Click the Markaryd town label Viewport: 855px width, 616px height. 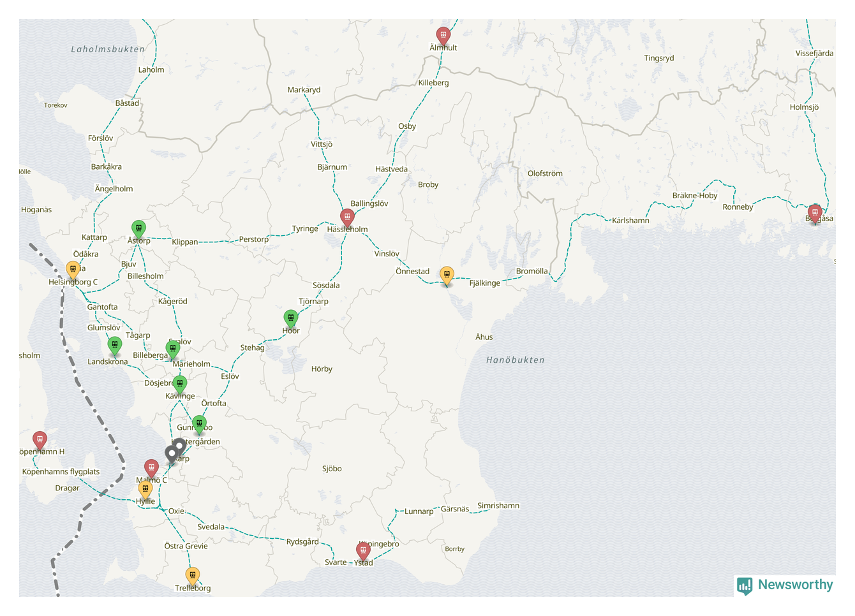click(x=304, y=90)
